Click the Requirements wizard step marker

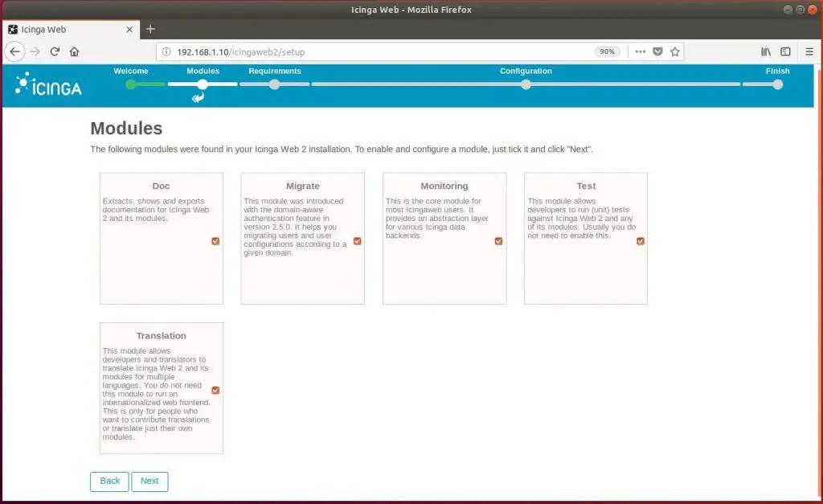tap(275, 84)
